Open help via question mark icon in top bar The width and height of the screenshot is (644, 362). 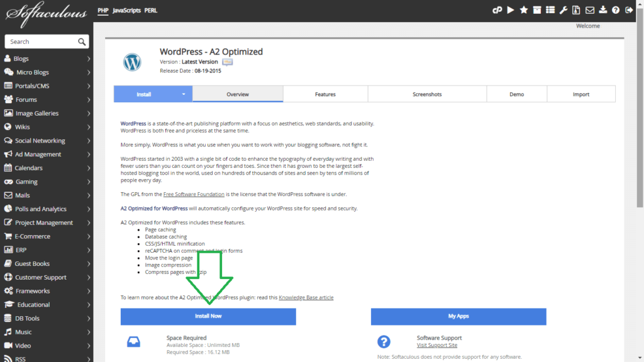tap(616, 10)
